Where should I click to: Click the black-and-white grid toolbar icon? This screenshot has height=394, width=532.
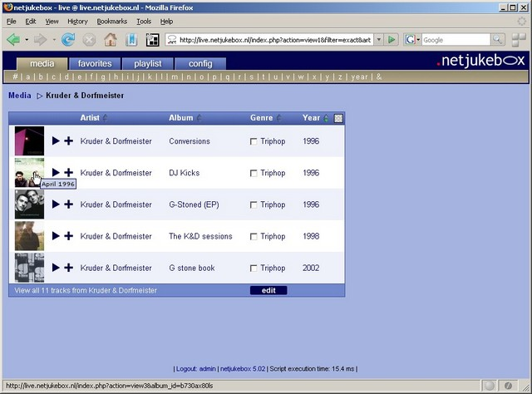pyautogui.click(x=153, y=40)
